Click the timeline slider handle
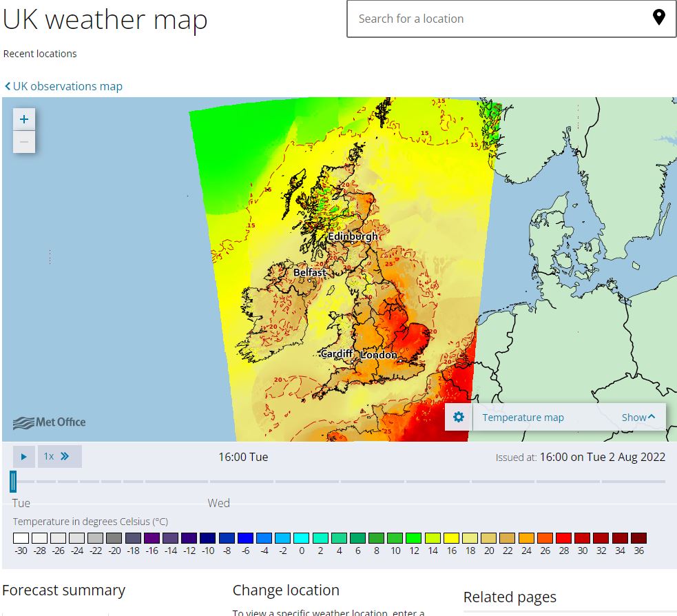The image size is (677, 616). [13, 481]
